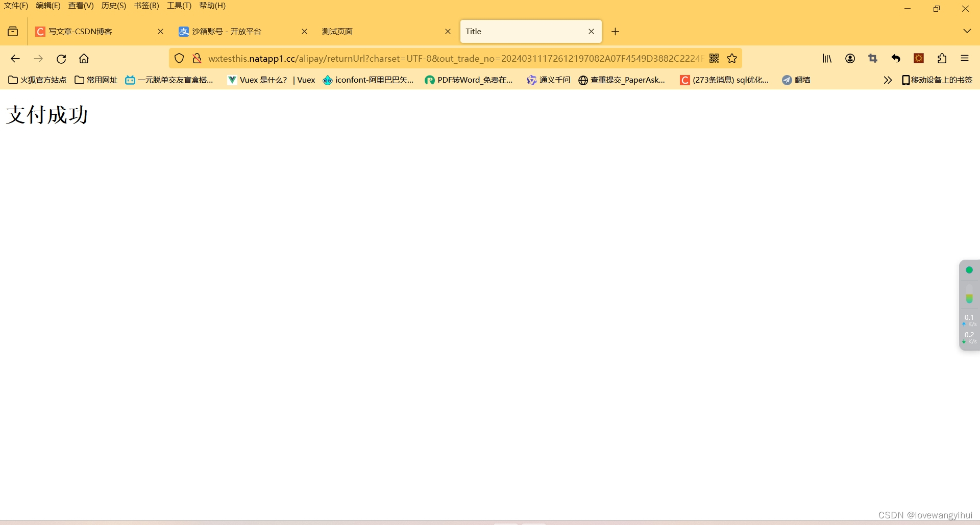
Task: Open the 帮助(H) menu
Action: click(x=212, y=6)
